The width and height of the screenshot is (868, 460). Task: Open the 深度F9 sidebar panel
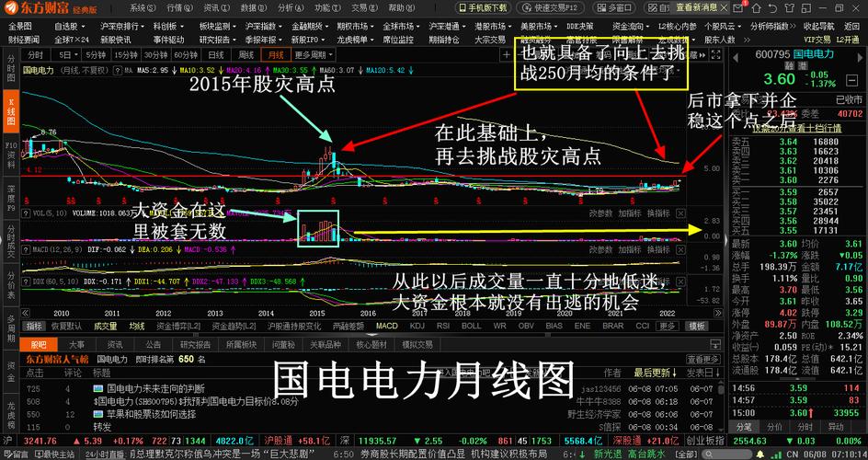[11, 195]
